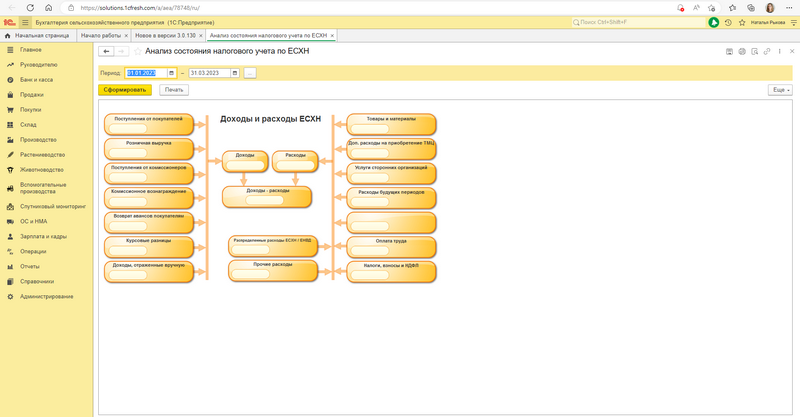Screen dimensions: 800x417
Task: Click the Печать button
Action: 174,90
